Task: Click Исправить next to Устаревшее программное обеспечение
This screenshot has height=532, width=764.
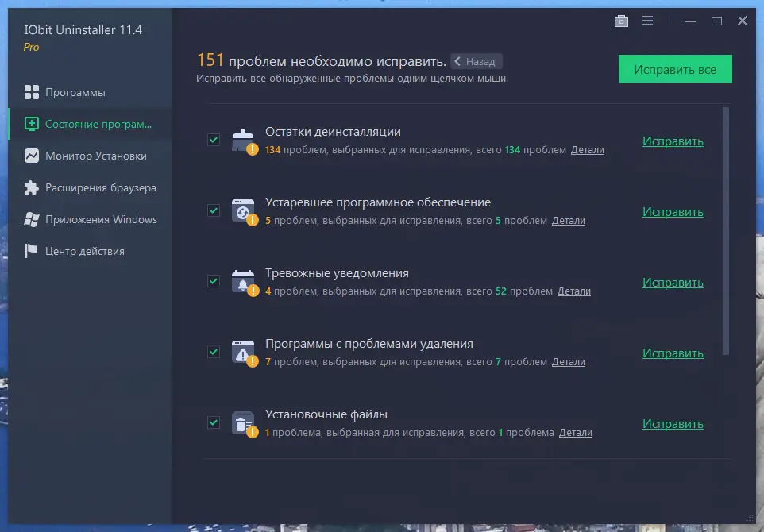Action: pos(673,211)
